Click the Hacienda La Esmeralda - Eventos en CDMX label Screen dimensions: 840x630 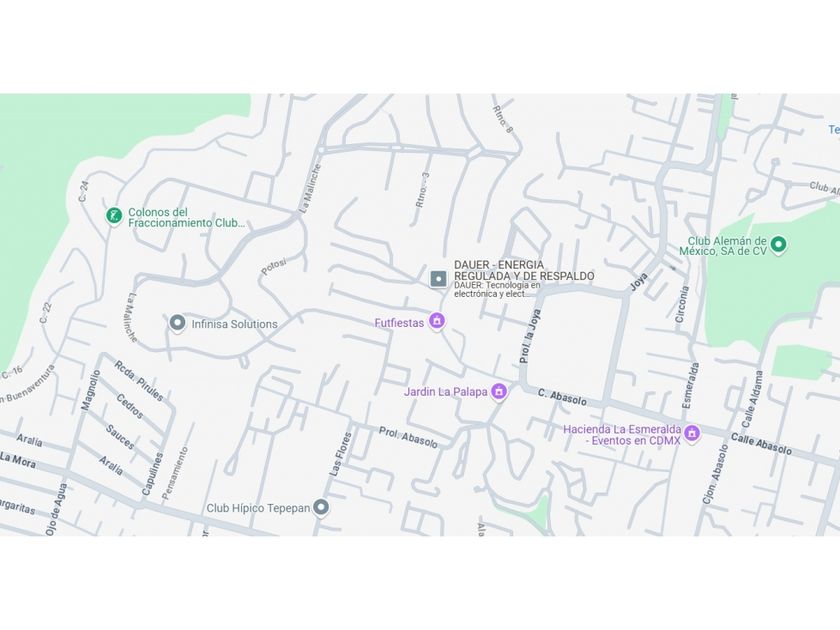click(x=622, y=435)
